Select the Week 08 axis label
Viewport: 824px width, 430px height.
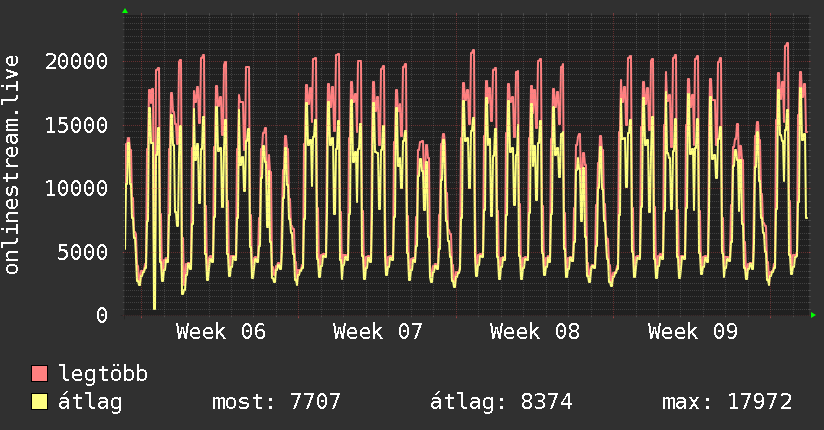535,331
